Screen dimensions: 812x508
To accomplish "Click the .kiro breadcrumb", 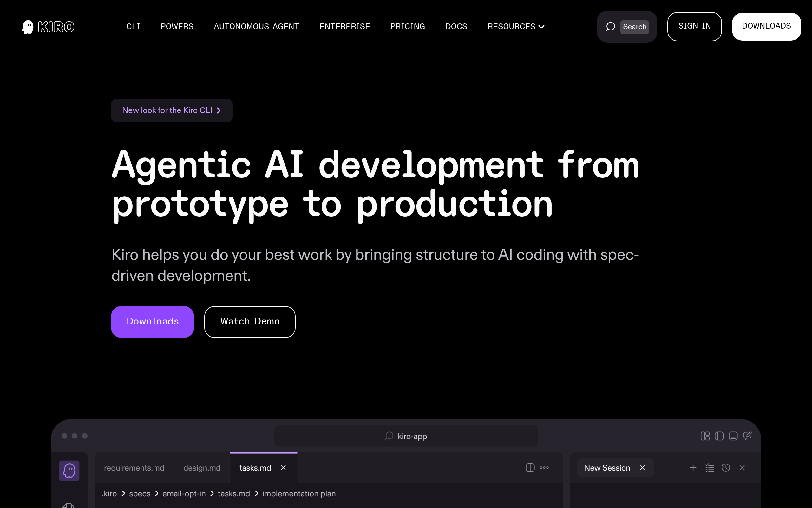I will [109, 493].
